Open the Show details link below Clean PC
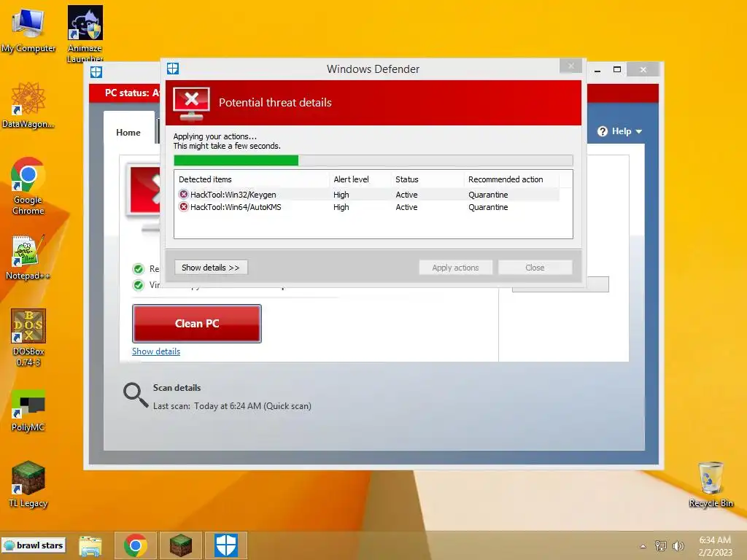747x560 pixels. tap(156, 351)
